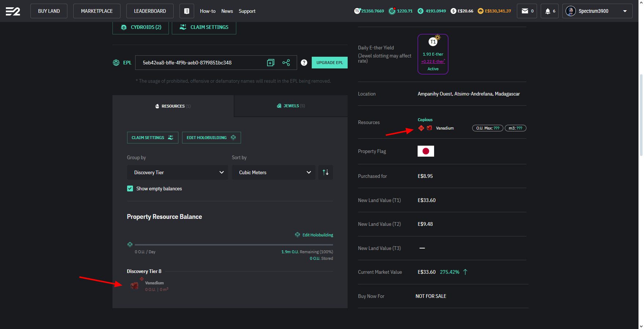The width and height of the screenshot is (644, 329).
Task: Open the Marketplace page
Action: [97, 11]
